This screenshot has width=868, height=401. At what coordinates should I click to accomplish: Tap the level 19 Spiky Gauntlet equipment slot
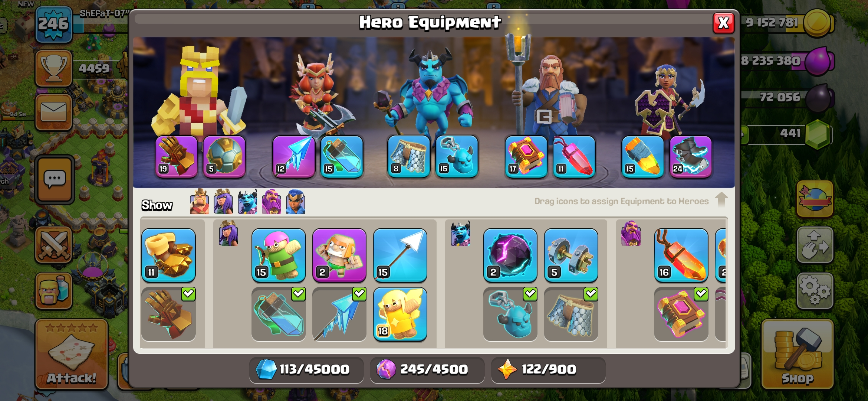tap(176, 157)
